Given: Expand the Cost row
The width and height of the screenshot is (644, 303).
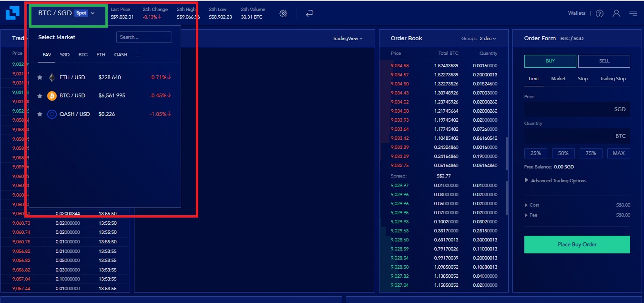Looking at the screenshot, I should pyautogui.click(x=532, y=205).
